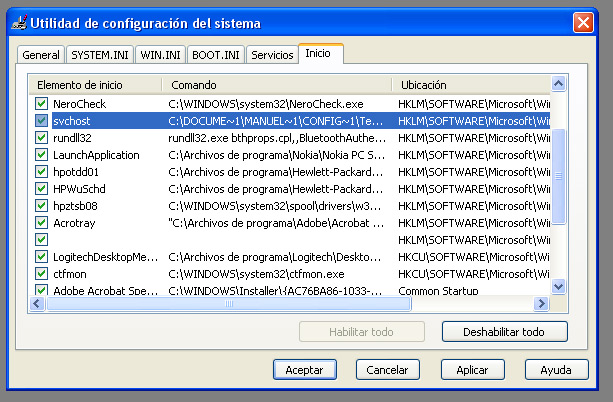This screenshot has width=613, height=402.
Task: Sort by the Comando column header
Action: pyautogui.click(x=277, y=85)
